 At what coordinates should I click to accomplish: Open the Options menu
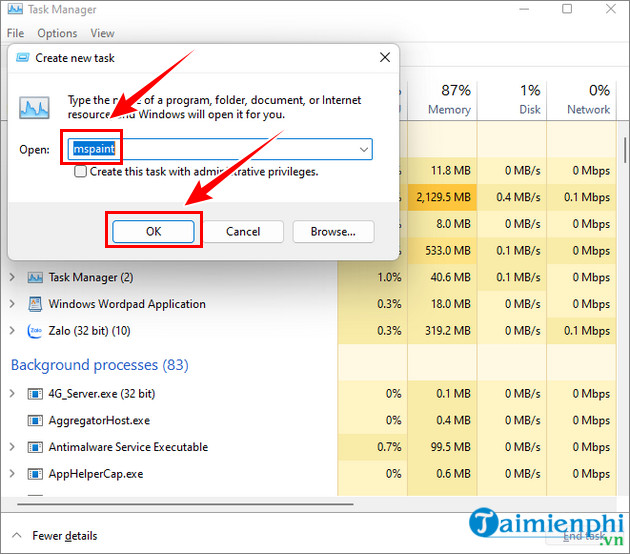[x=57, y=33]
